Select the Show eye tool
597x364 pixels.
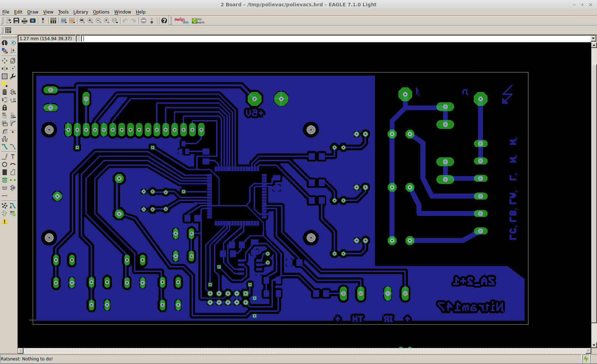pos(13,43)
